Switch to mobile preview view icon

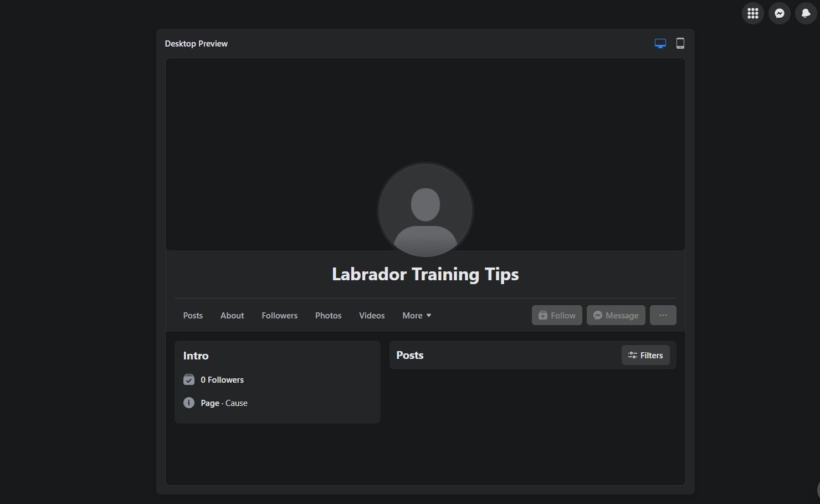click(680, 44)
